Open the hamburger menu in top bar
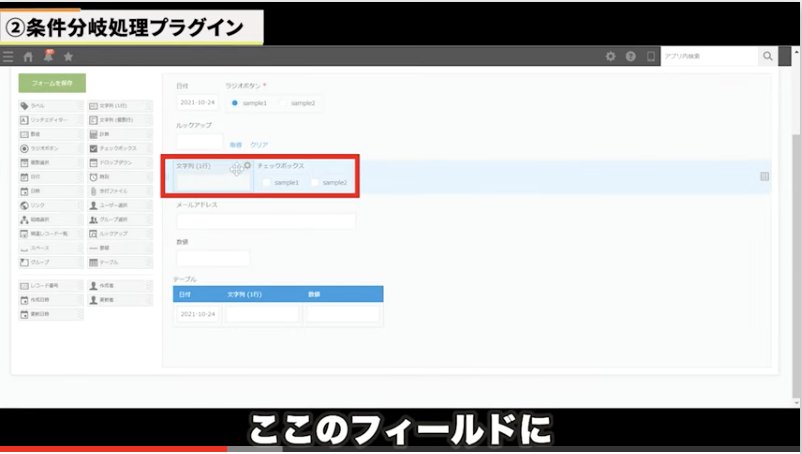This screenshot has height=454, width=802. point(9,57)
